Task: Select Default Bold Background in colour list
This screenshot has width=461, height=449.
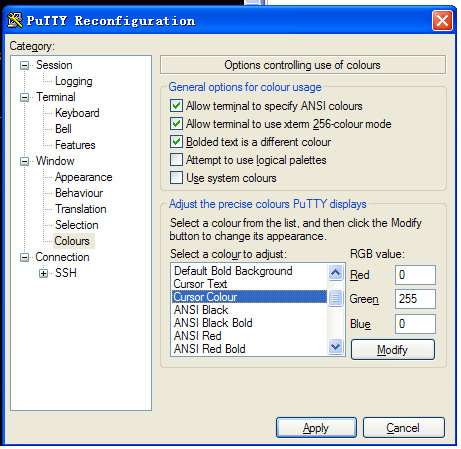Action: click(x=249, y=271)
